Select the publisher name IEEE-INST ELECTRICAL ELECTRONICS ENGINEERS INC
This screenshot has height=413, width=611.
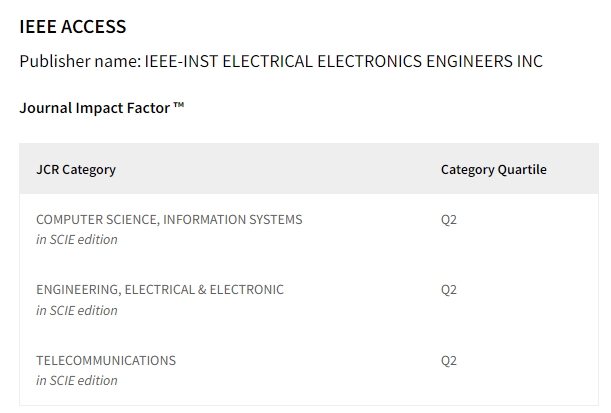click(x=344, y=61)
